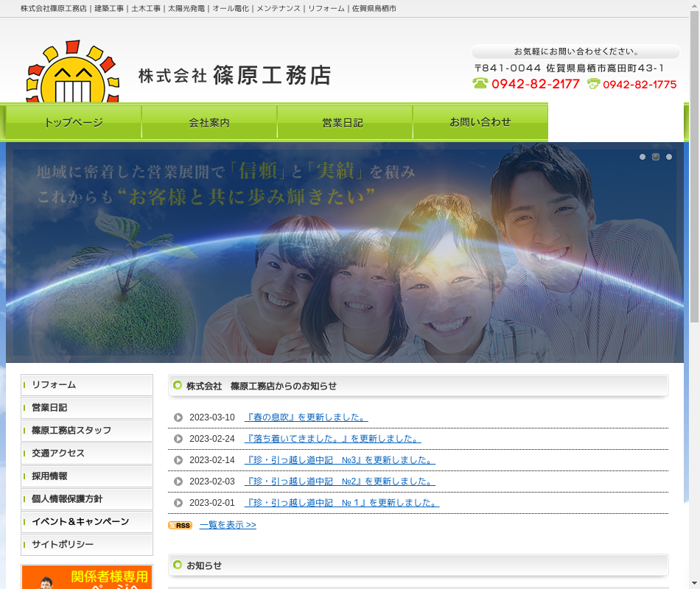
Task: Click the smiling sun company logo
Action: point(72,74)
